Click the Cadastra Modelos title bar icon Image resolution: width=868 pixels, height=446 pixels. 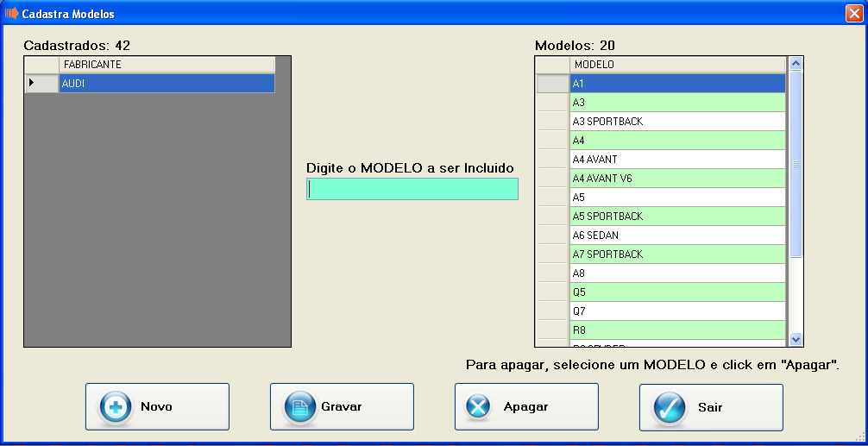point(11,13)
